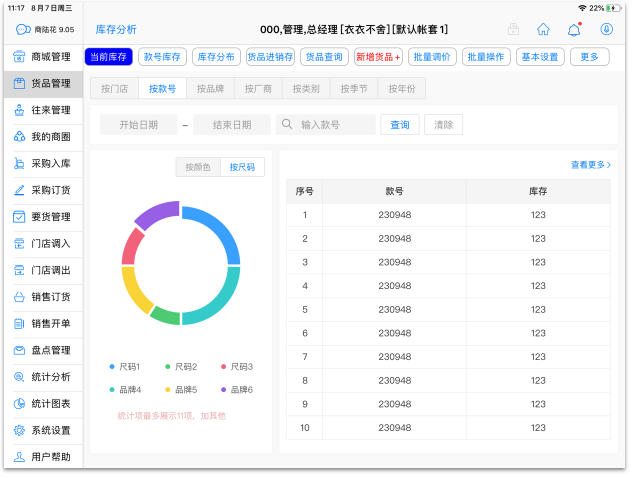Select the 货品进销存 tab
The width and height of the screenshot is (633, 478).
[x=270, y=57]
